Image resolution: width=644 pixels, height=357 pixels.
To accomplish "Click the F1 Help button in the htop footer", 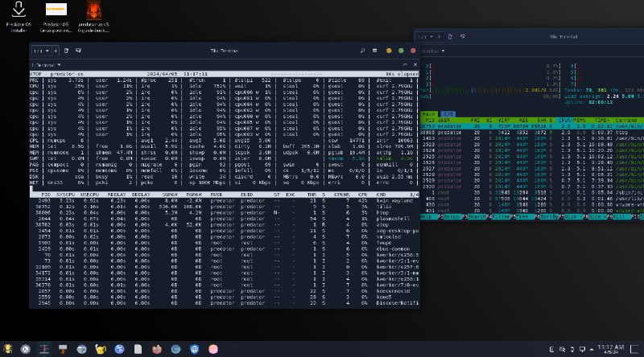I will tap(429, 216).
